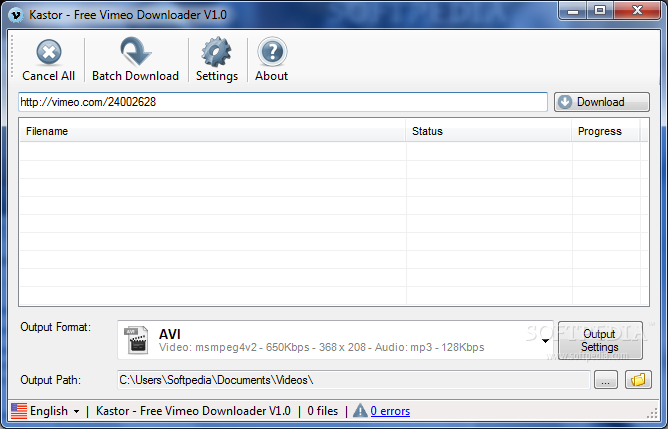This screenshot has width=668, height=429.
Task: Sort by the Status column header
Action: (488, 131)
